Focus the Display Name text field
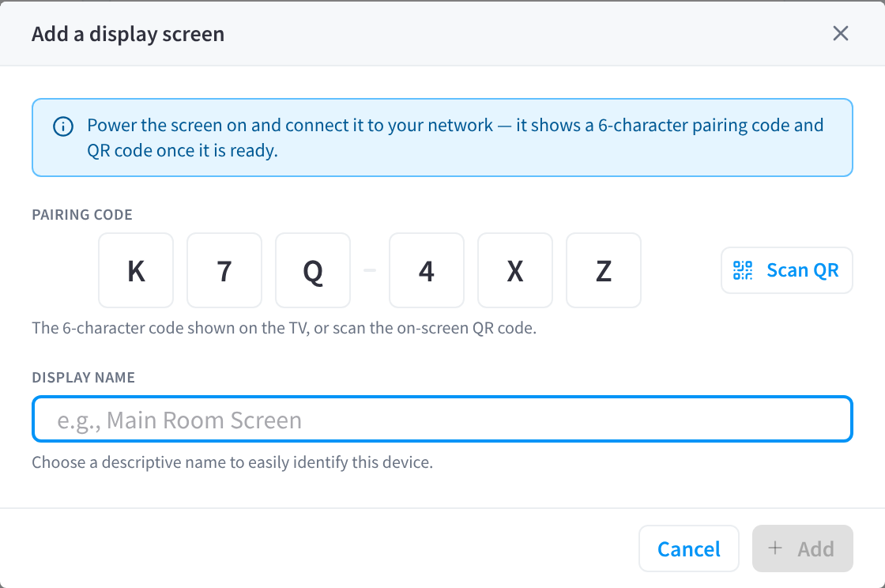Image resolution: width=885 pixels, height=588 pixels. [x=442, y=420]
